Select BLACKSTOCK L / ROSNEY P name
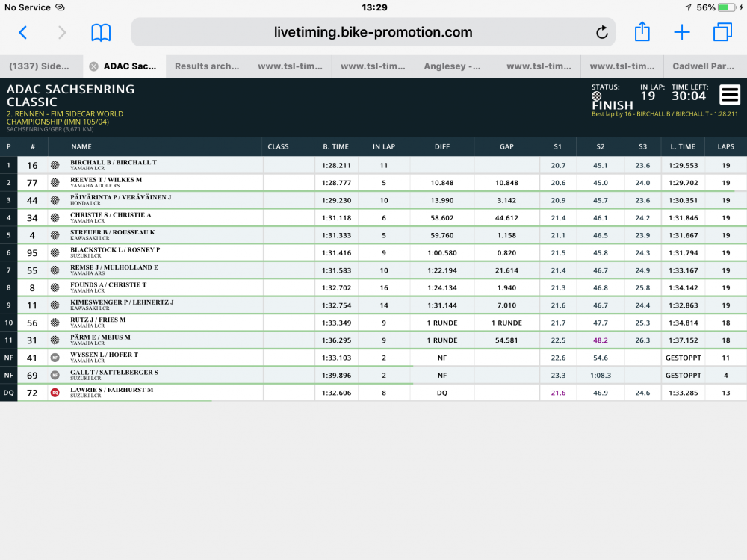The width and height of the screenshot is (747, 560). tap(115, 250)
